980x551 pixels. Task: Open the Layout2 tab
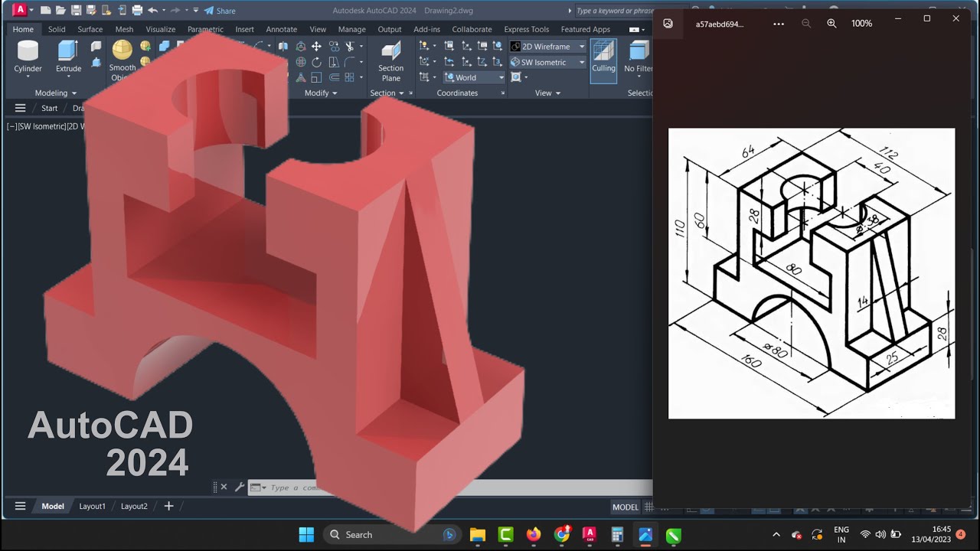coord(134,506)
